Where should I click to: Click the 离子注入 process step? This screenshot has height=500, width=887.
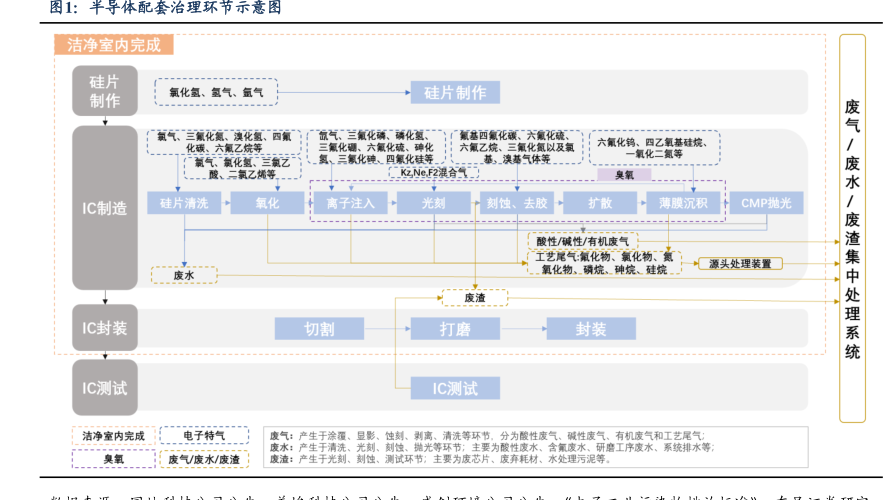[x=349, y=203]
